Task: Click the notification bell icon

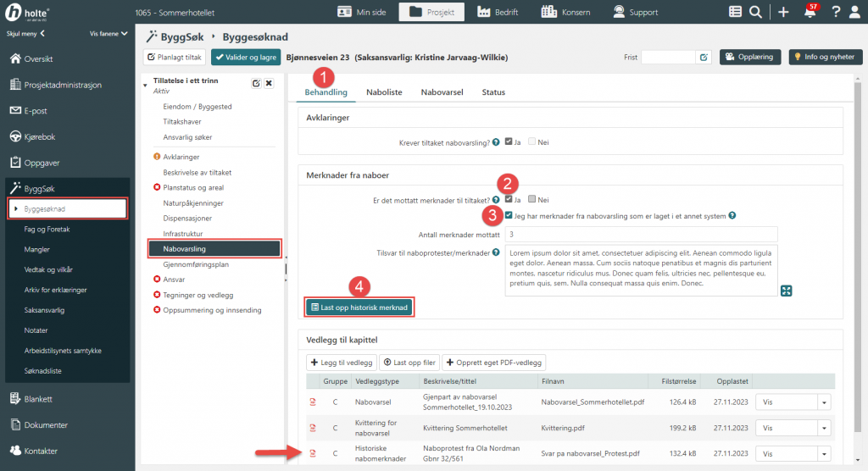Action: point(810,12)
